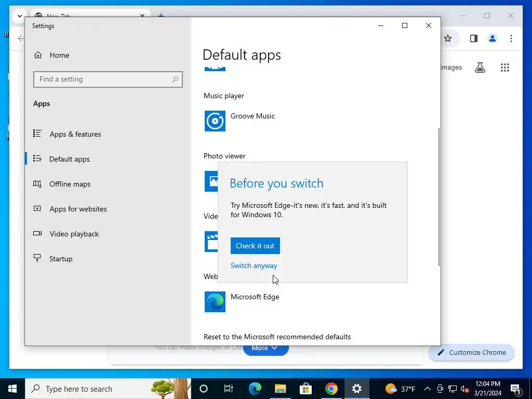Click Chrome back arrow button

[21, 38]
